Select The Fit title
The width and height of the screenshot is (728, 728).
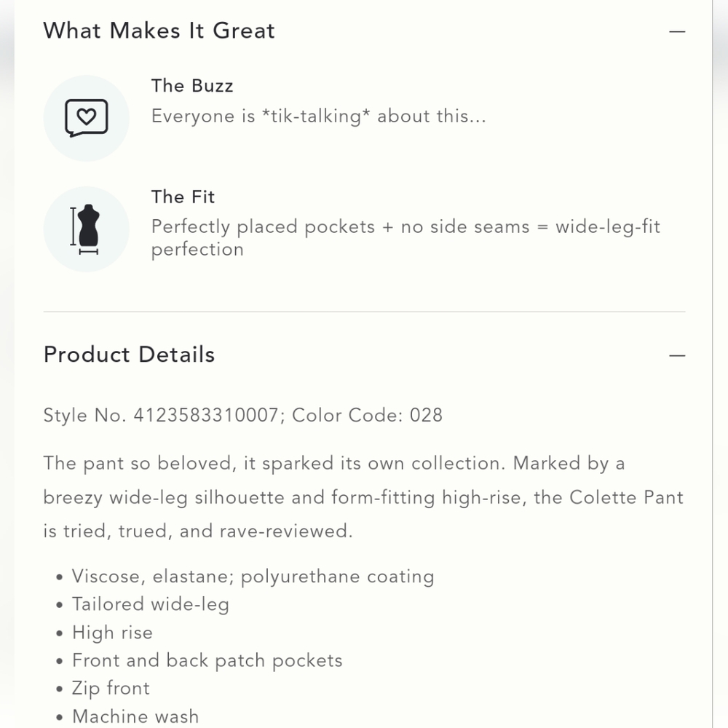183,197
